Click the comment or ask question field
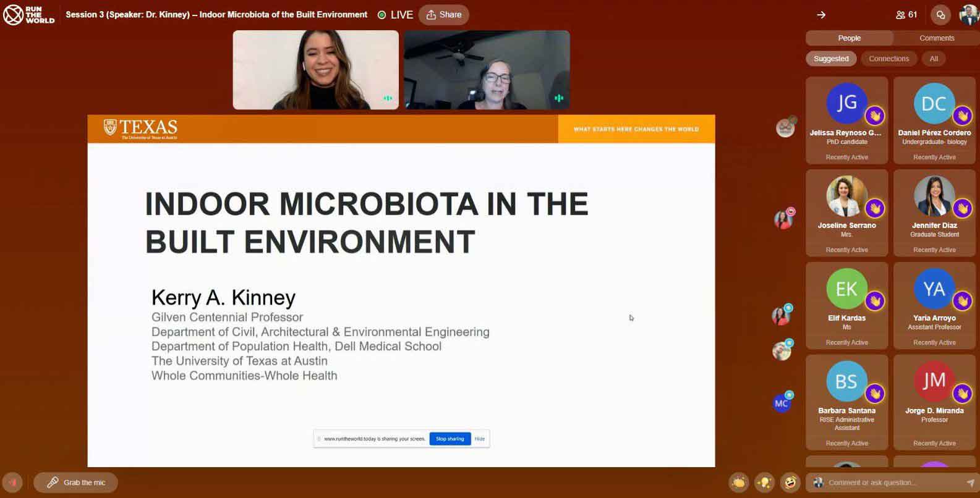 (890, 483)
